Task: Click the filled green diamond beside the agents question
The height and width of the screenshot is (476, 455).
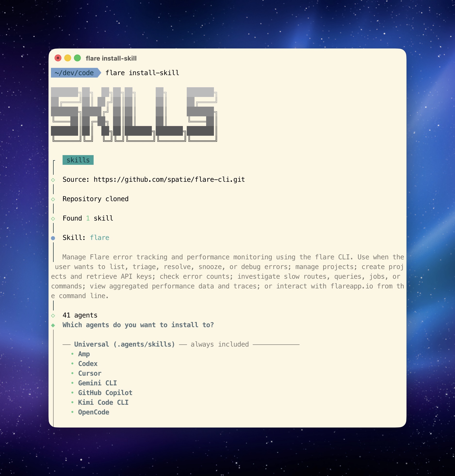Action: click(53, 325)
